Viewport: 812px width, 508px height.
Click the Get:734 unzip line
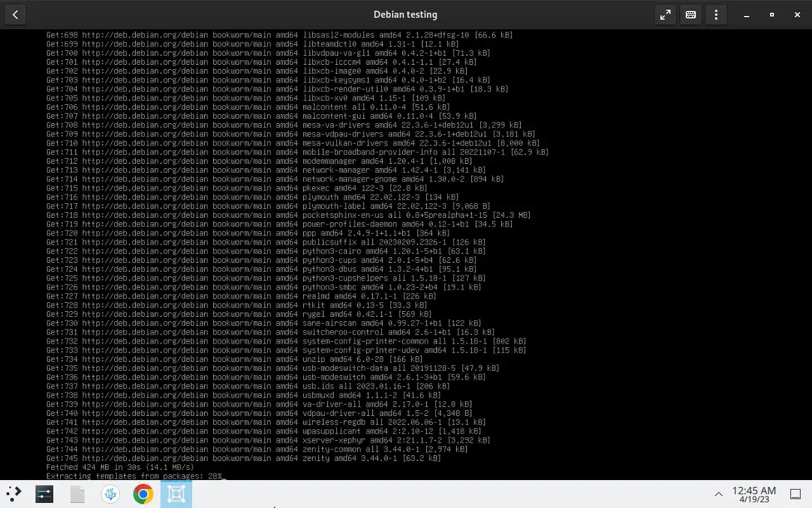235,359
